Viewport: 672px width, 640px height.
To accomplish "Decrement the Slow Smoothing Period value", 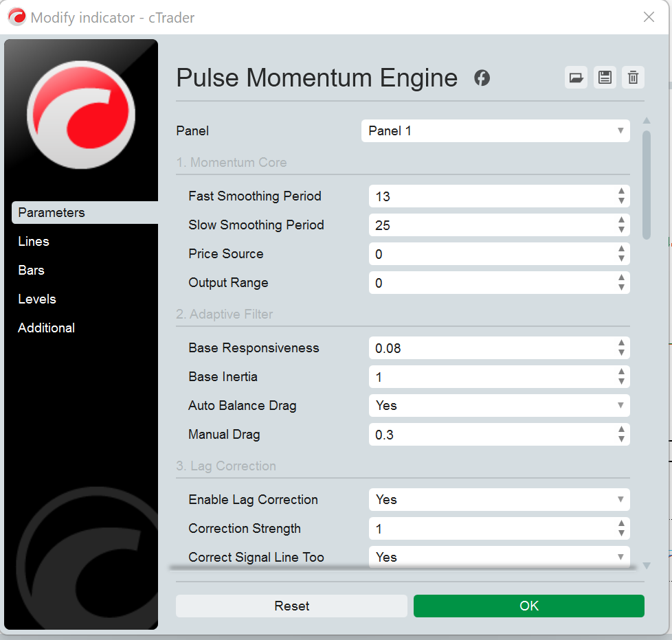I will click(622, 229).
